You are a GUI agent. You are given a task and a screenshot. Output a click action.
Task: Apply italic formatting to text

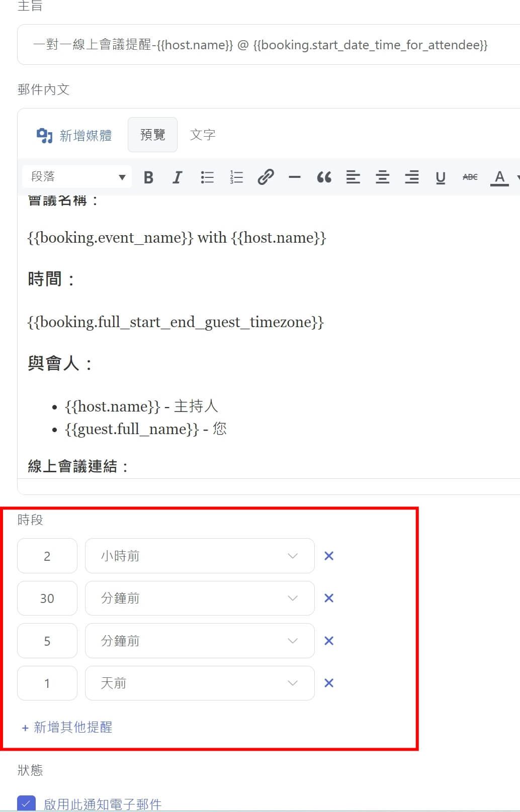(x=177, y=177)
